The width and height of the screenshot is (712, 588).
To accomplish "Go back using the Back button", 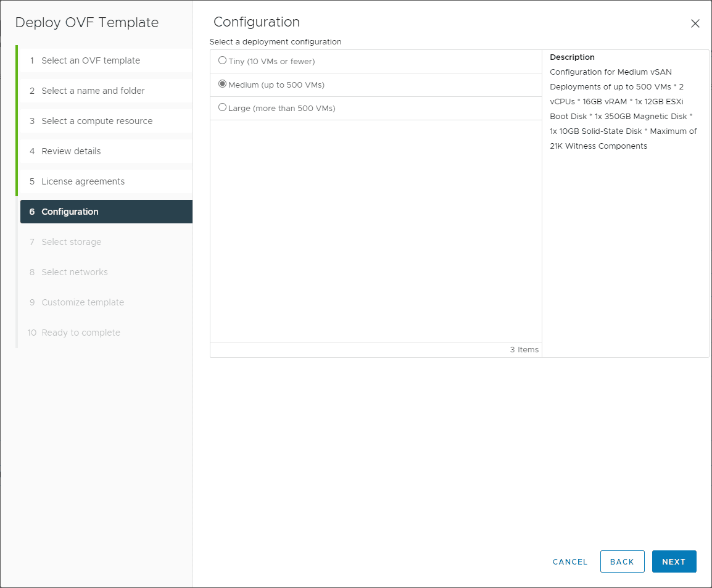I will pos(622,561).
